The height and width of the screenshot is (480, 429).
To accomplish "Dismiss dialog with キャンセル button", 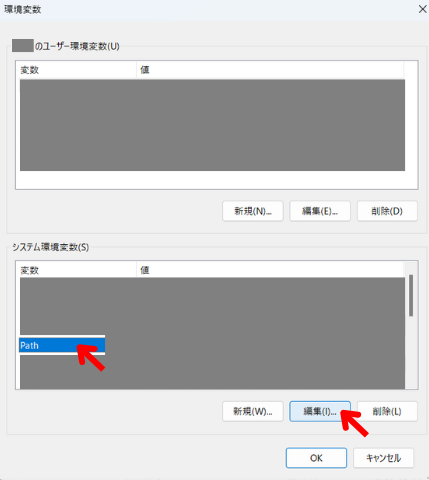I will point(384,458).
